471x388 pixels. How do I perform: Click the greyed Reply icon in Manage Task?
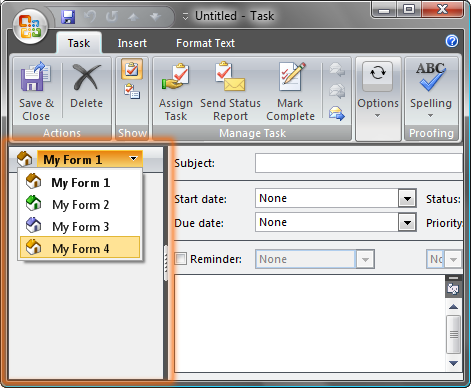coord(337,69)
